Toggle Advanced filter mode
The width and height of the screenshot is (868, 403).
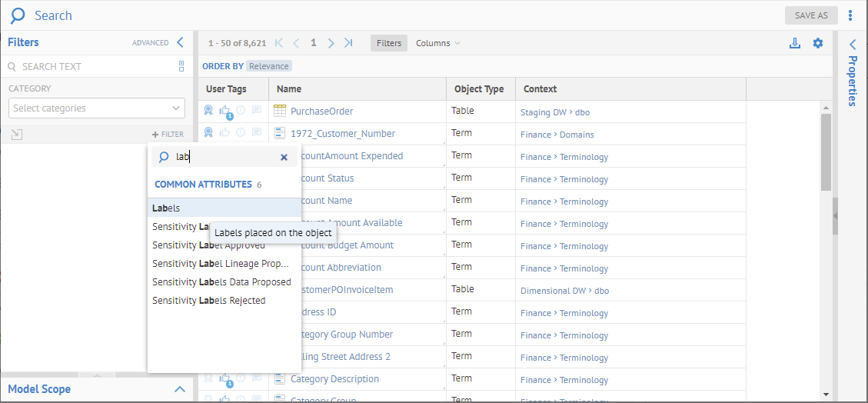tap(150, 43)
